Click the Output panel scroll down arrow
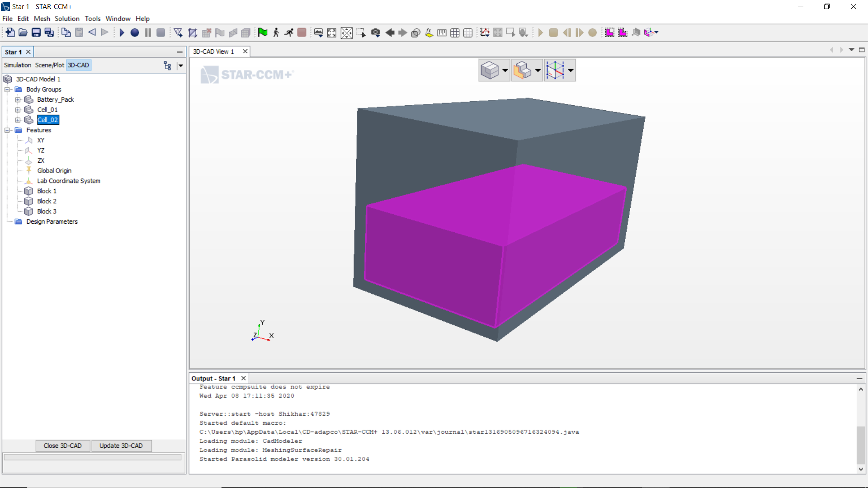The image size is (868, 488). [x=861, y=469]
